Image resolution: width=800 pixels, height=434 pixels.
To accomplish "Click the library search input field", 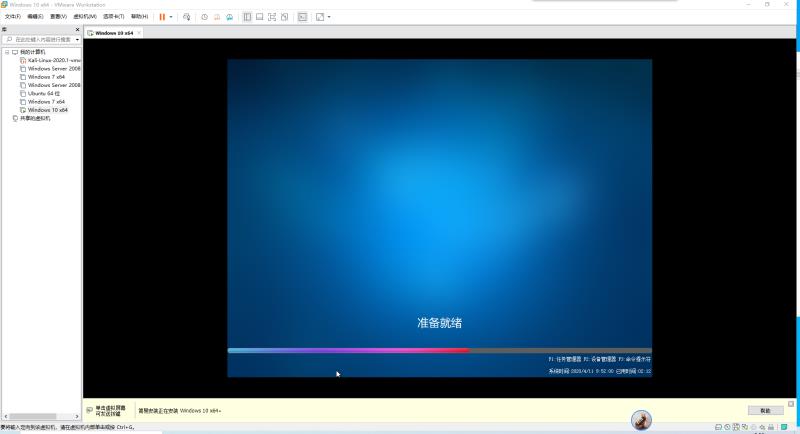I will 39,39.
